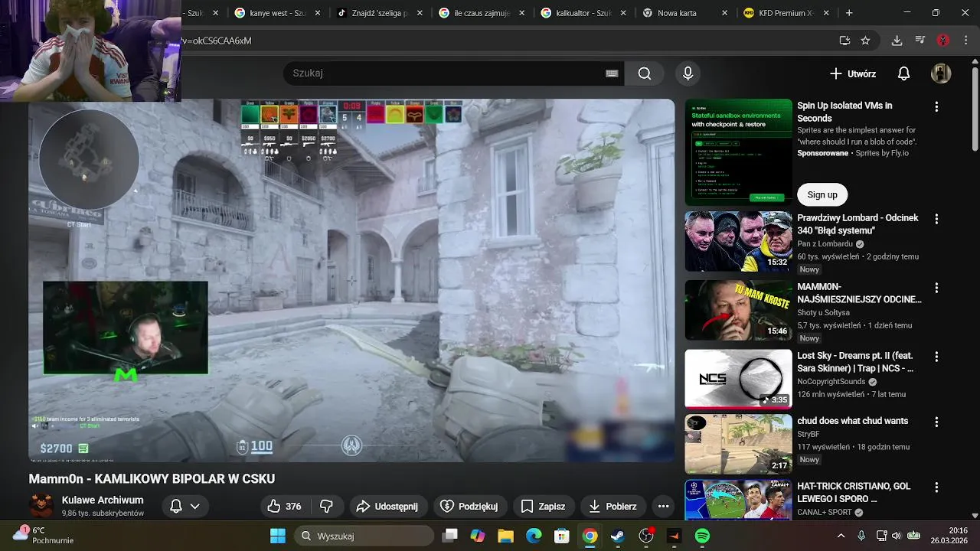Open options for chud does what chud wants

(936, 422)
